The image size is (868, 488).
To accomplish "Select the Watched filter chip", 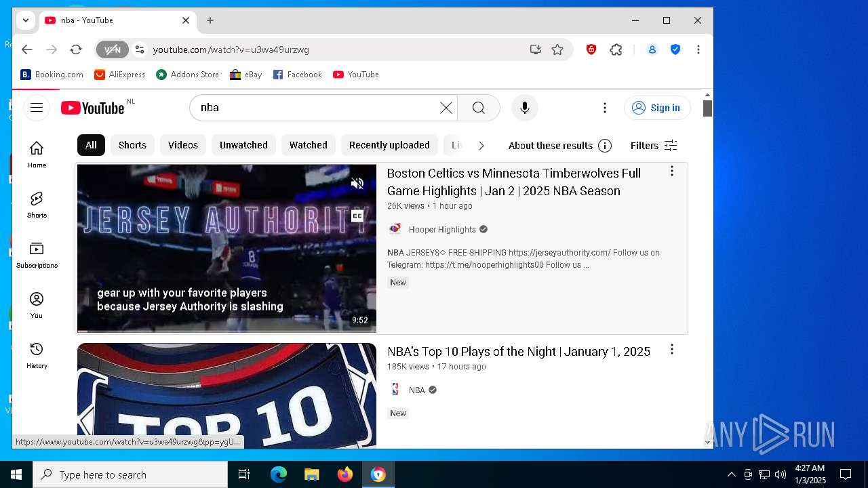I will coord(309,145).
